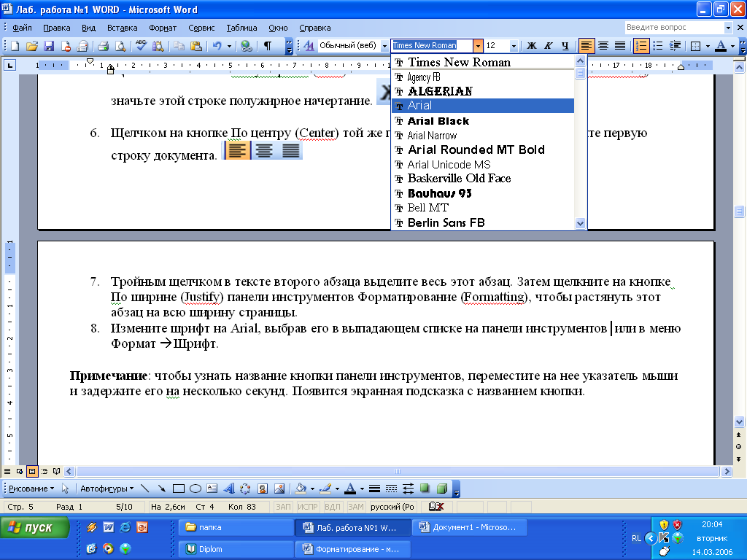Switch to Документ1 window in the taskbar

[x=470, y=528]
